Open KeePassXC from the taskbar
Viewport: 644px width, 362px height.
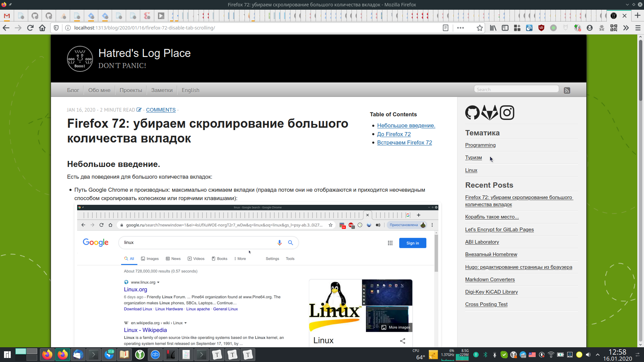(140, 355)
